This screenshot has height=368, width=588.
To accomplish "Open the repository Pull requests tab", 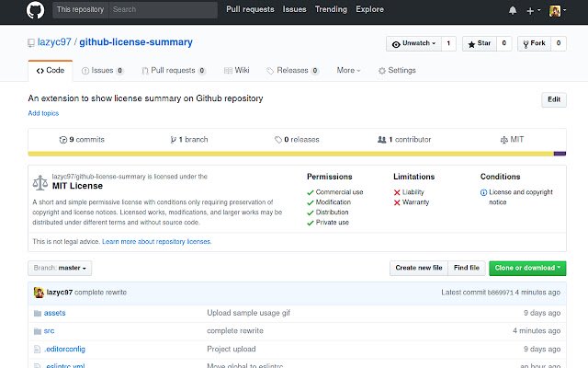I will [x=174, y=71].
